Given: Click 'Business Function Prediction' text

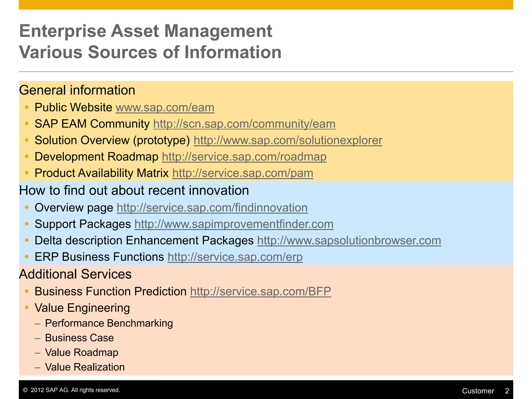Looking at the screenshot, I should (x=111, y=291).
